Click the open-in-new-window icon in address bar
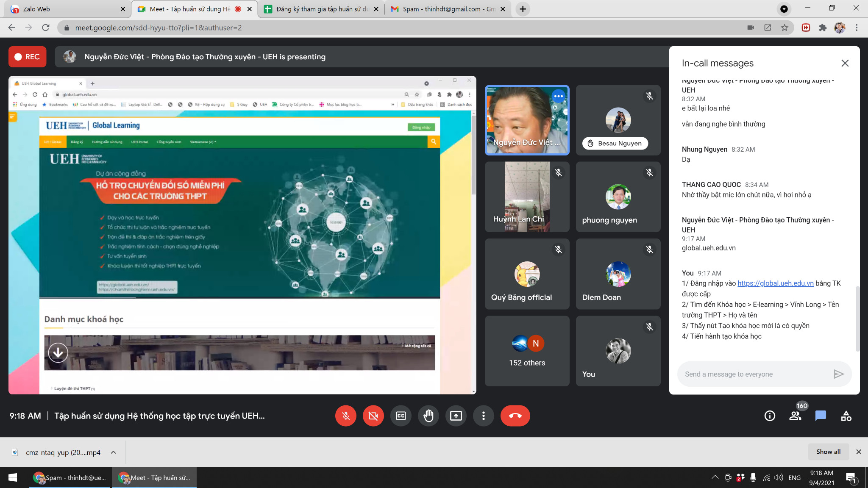The height and width of the screenshot is (488, 868). [768, 28]
